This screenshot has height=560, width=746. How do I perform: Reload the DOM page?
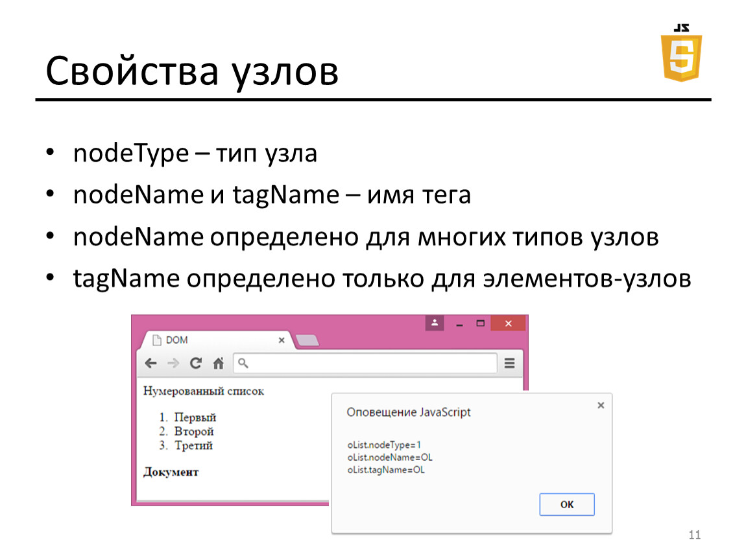[x=195, y=364]
